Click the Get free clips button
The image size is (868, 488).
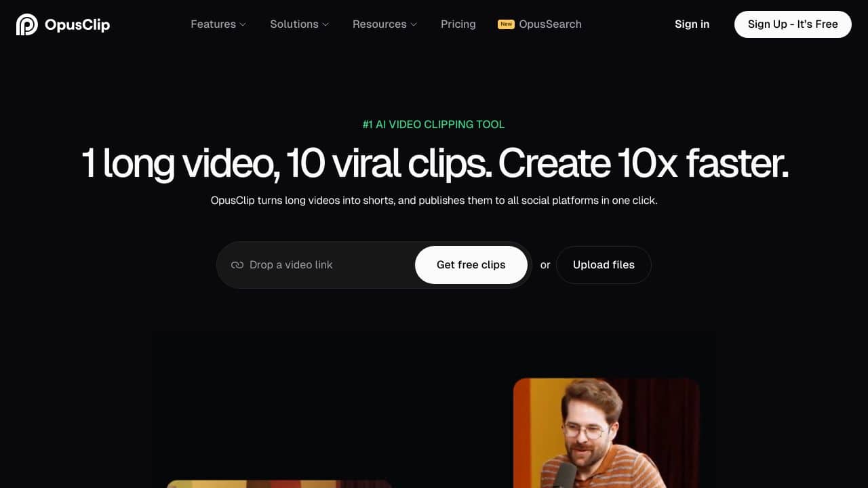[471, 265]
